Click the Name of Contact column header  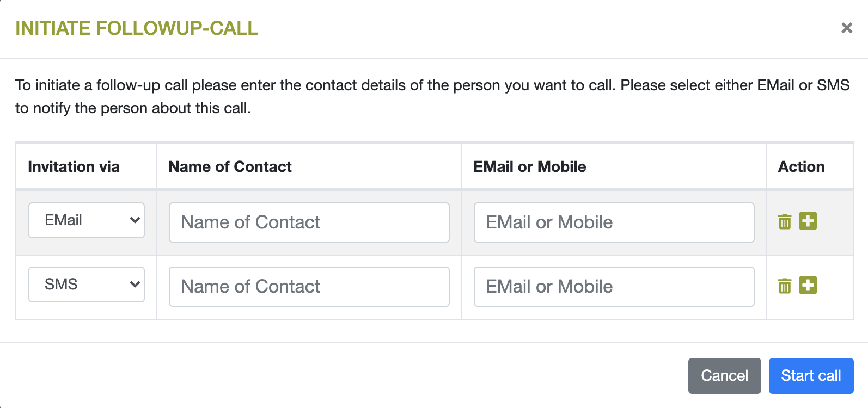pos(230,167)
